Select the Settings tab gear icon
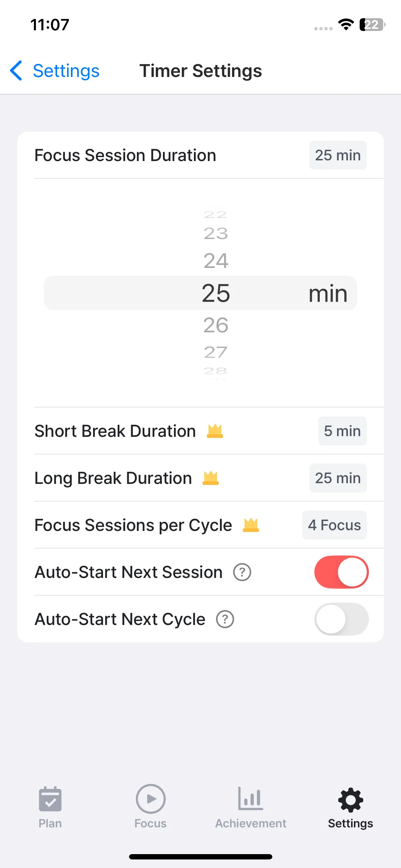Screen dimensions: 401x868 click(350, 800)
